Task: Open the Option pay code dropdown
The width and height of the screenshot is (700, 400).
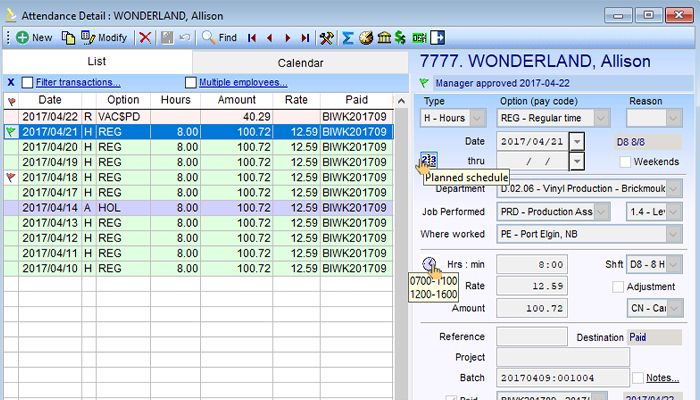Action: pos(600,118)
